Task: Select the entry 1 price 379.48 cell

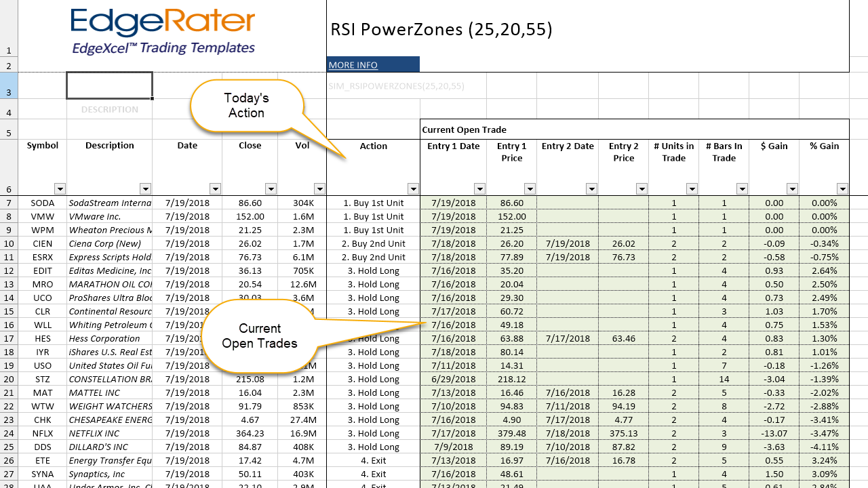Action: pyautogui.click(x=512, y=433)
